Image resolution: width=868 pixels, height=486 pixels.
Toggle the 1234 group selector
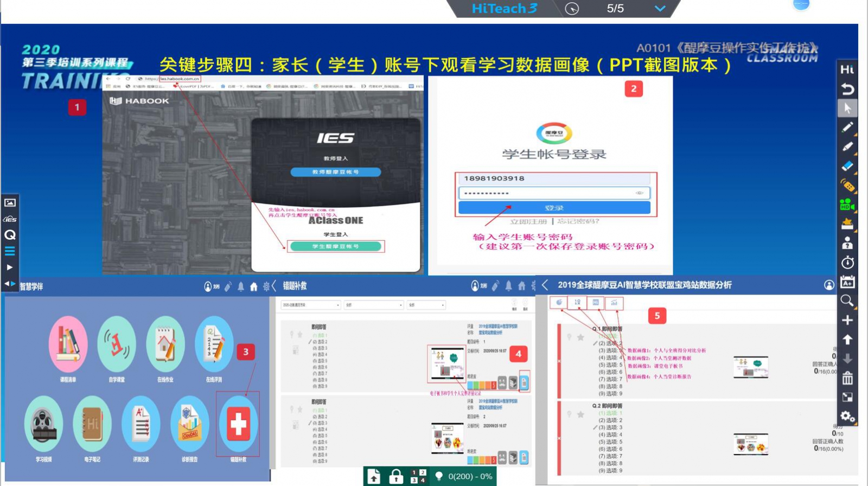coord(418,476)
